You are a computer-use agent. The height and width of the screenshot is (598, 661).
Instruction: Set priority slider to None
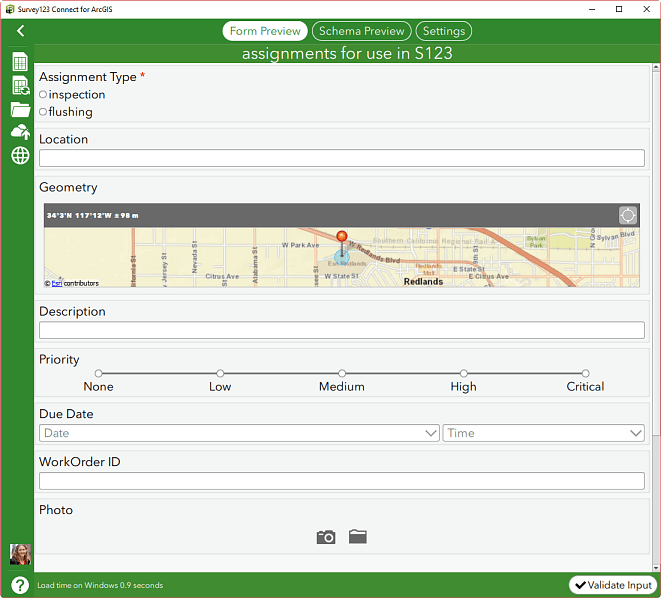click(99, 373)
